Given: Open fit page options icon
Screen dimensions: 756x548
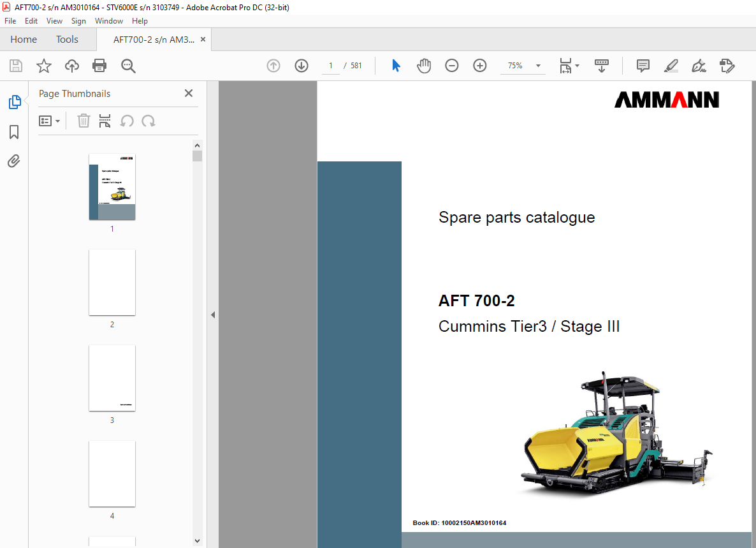Looking at the screenshot, I should point(569,66).
